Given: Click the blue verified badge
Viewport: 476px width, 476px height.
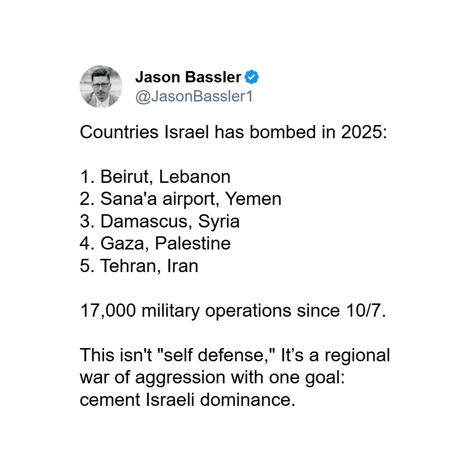Looking at the screenshot, I should pos(251,77).
